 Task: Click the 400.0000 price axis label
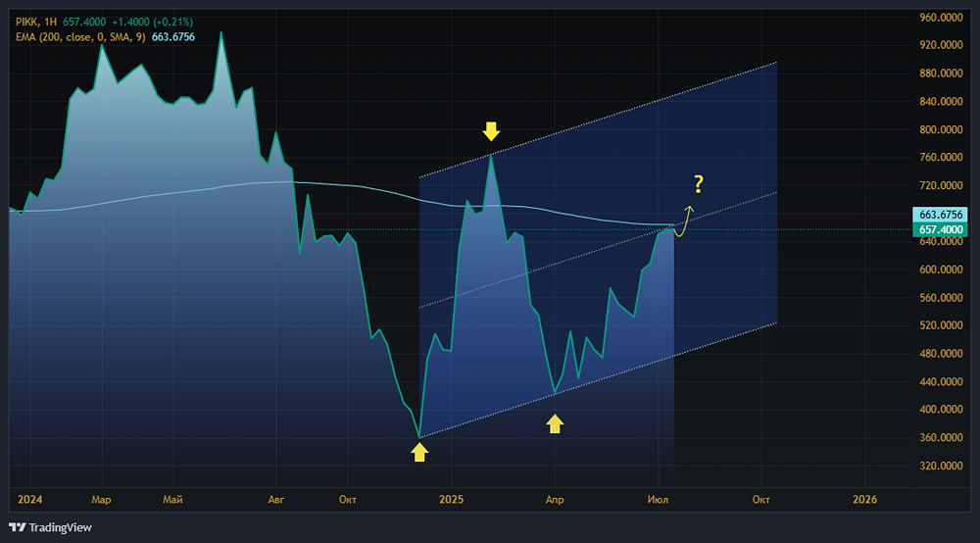point(941,410)
